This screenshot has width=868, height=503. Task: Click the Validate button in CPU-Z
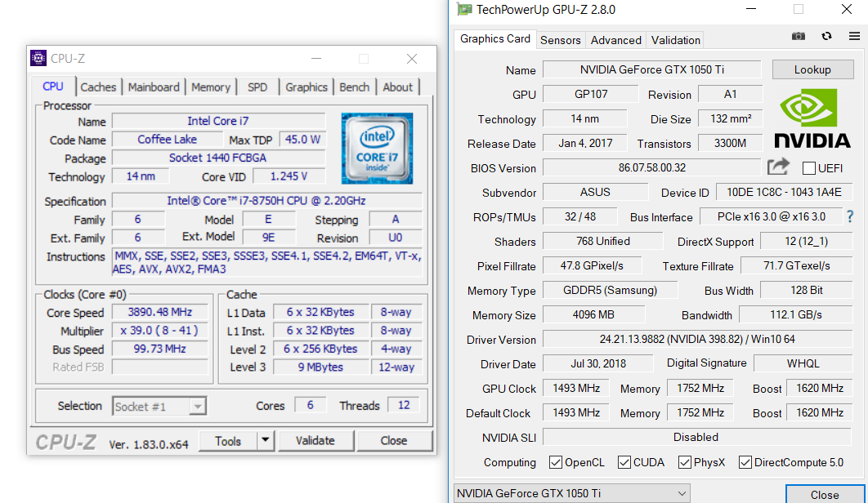pos(315,440)
